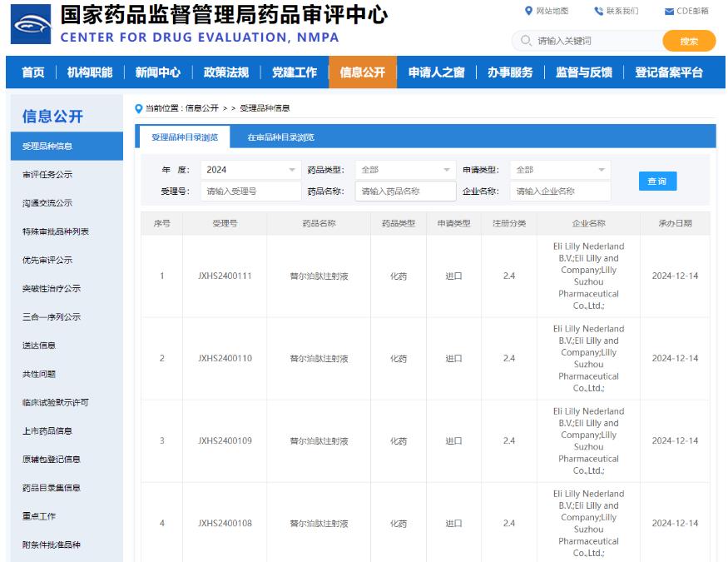Image resolution: width=728 pixels, height=562 pixels.
Task: Open 政策法规 navigation menu item
Action: [226, 72]
